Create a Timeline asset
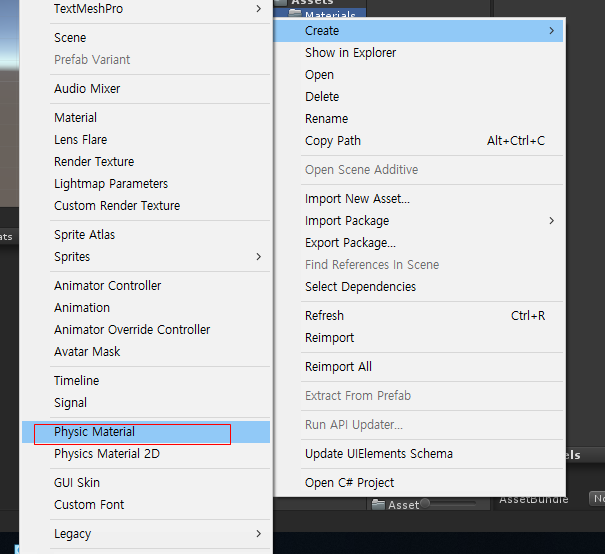The image size is (605, 554). coord(146,380)
